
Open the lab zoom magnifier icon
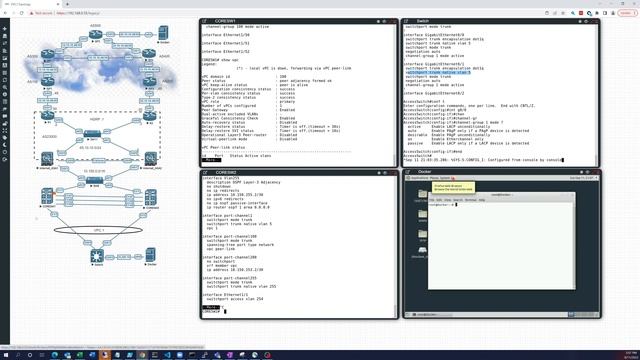pos(4,87)
